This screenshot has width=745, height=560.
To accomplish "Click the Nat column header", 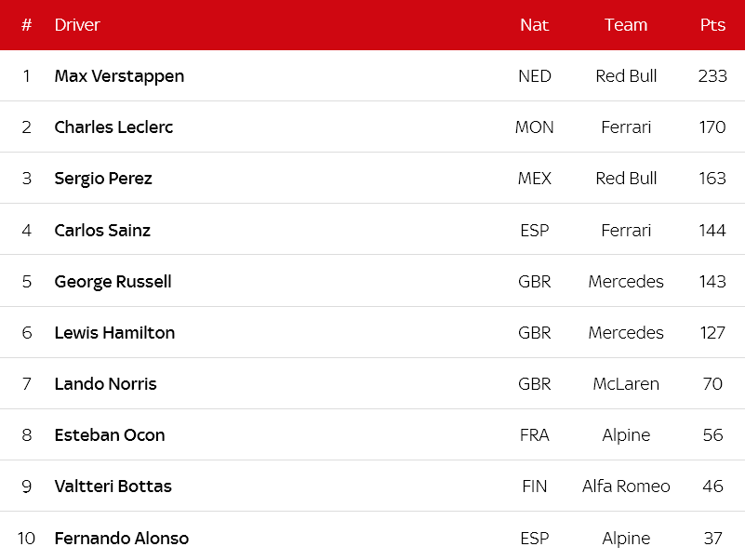I will [535, 25].
